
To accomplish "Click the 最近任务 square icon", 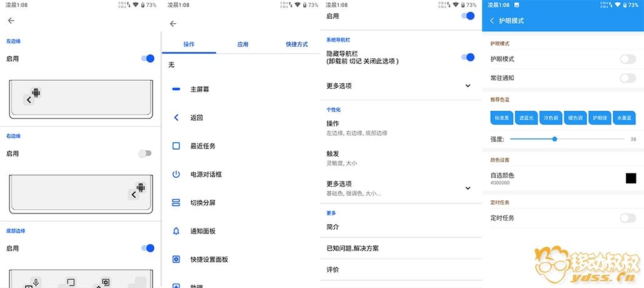I will [x=176, y=146].
